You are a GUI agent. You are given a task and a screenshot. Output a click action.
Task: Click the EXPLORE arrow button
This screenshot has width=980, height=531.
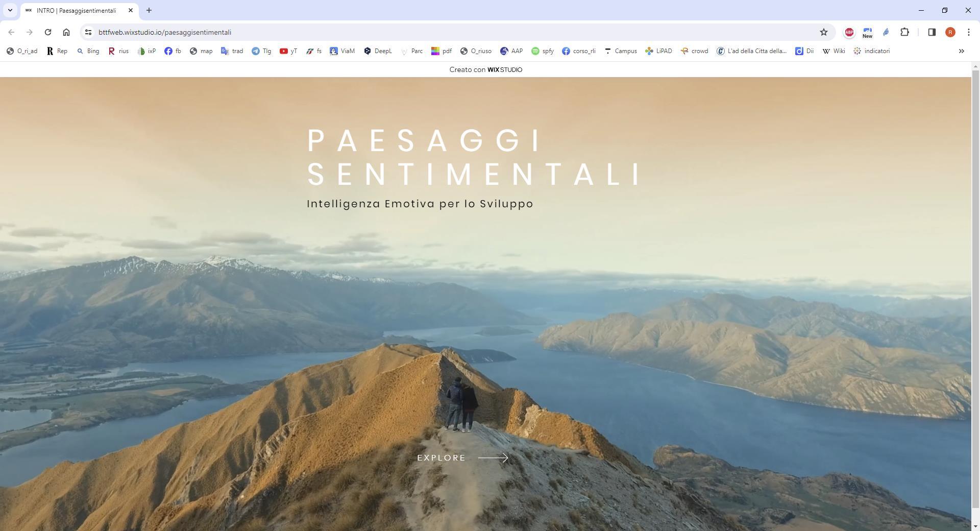(x=462, y=458)
